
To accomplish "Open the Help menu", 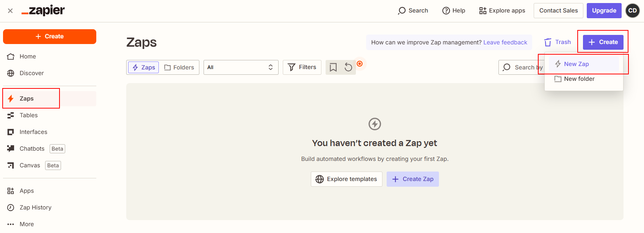I will point(454,11).
